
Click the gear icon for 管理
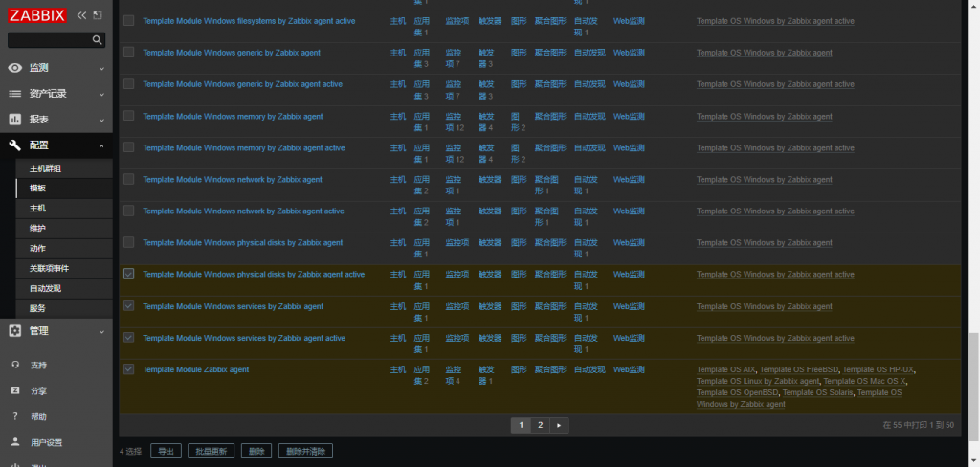click(x=15, y=331)
